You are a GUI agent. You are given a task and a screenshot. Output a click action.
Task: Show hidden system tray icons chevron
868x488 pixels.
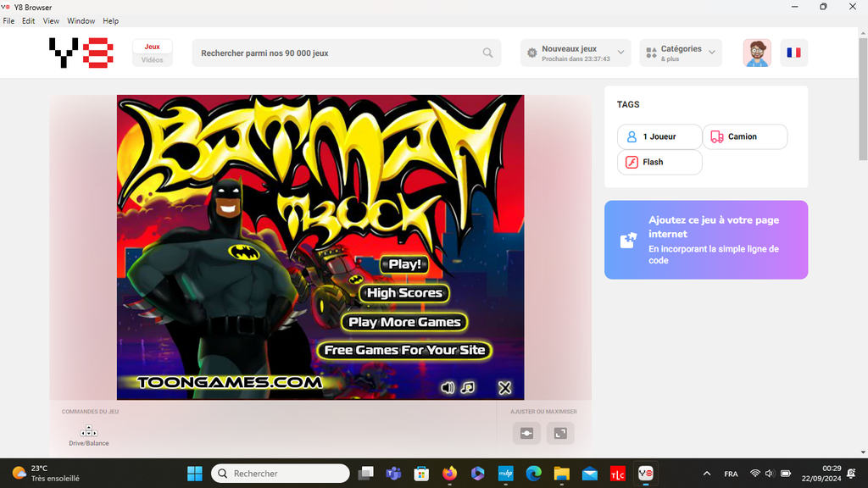click(707, 474)
